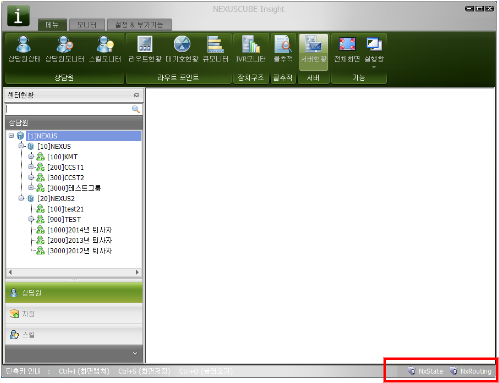499x383 pixels.
Task: Open IVR모니터 tool
Action: click(251, 49)
